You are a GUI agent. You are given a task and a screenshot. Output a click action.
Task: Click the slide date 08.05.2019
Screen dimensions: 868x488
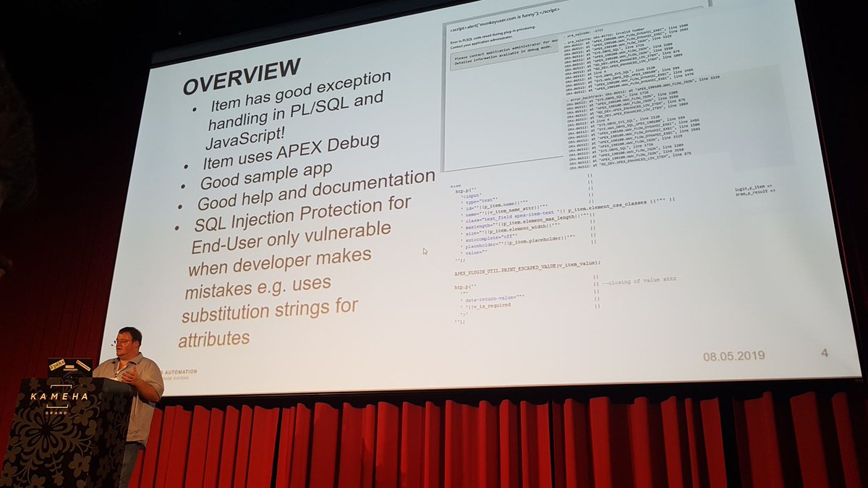(733, 356)
